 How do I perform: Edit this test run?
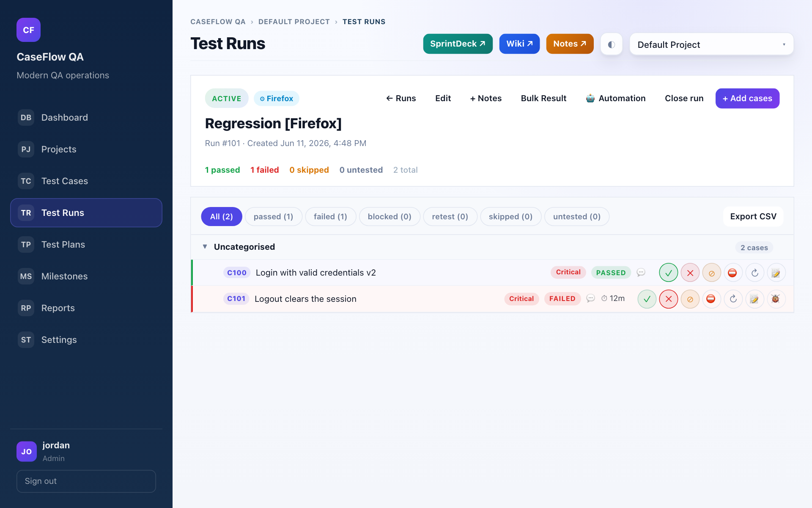pos(443,98)
